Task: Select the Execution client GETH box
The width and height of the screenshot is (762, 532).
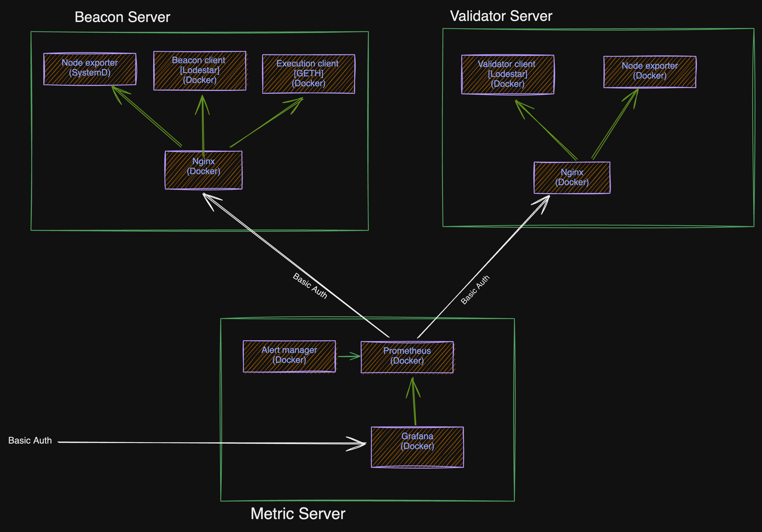Action: pyautogui.click(x=308, y=74)
